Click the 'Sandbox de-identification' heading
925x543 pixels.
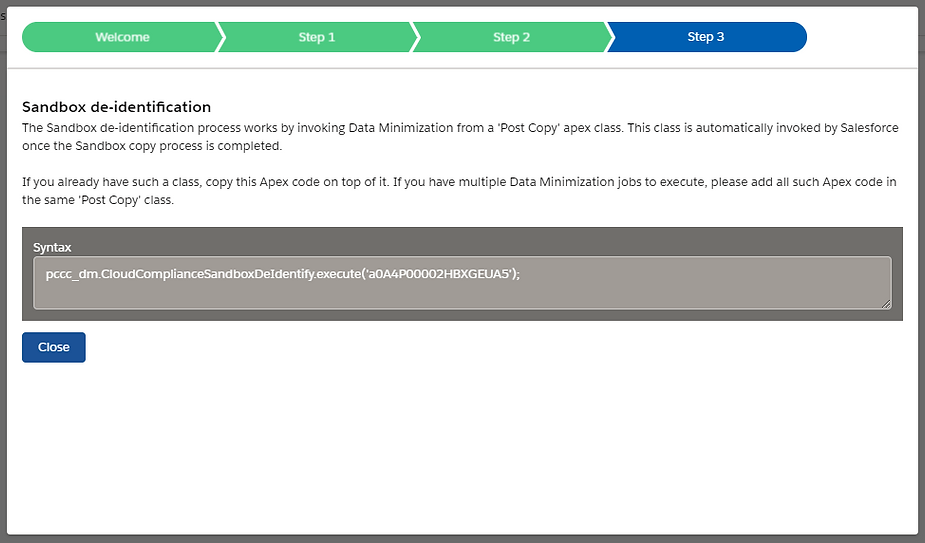[x=116, y=107]
